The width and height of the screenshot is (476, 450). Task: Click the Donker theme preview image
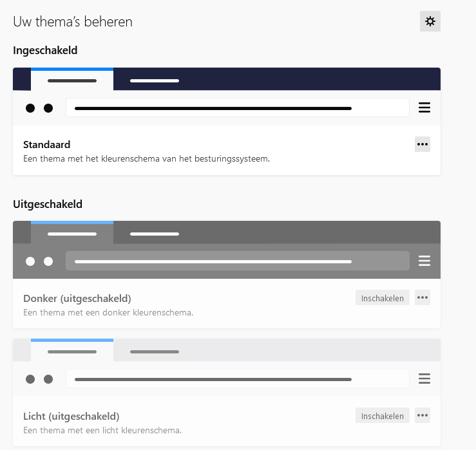pos(226,250)
